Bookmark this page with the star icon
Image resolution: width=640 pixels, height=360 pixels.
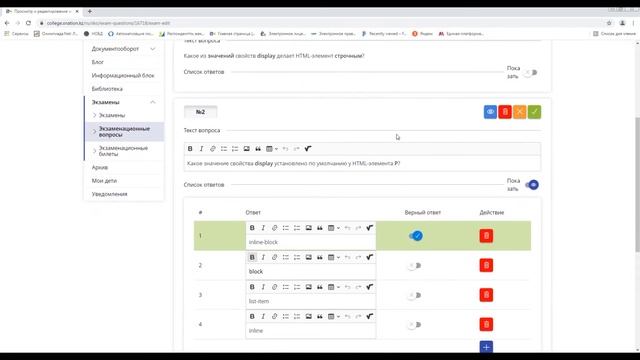coord(609,23)
